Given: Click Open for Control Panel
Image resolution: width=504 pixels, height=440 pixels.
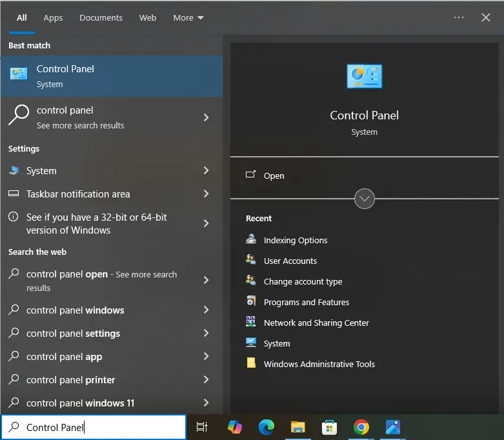Looking at the screenshot, I should pos(274,175).
